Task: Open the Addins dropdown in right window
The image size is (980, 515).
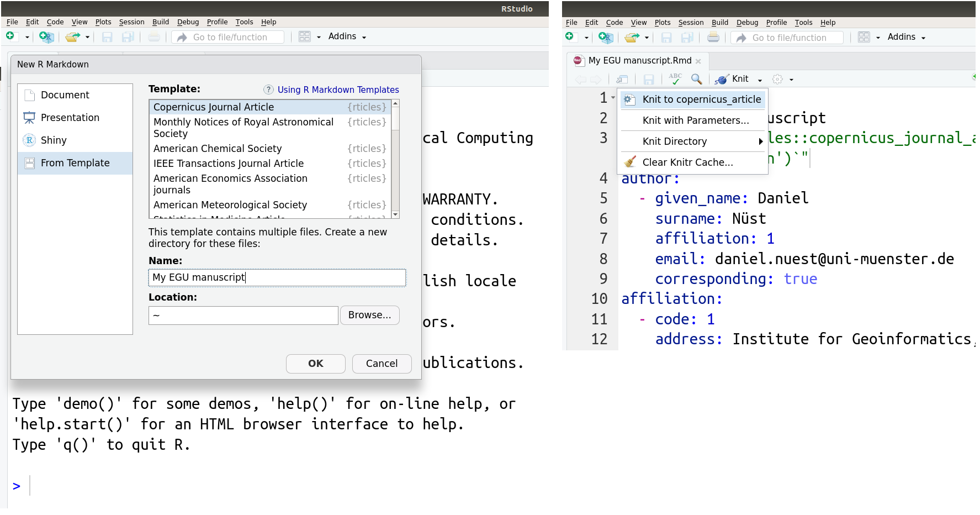Action: [x=907, y=37]
